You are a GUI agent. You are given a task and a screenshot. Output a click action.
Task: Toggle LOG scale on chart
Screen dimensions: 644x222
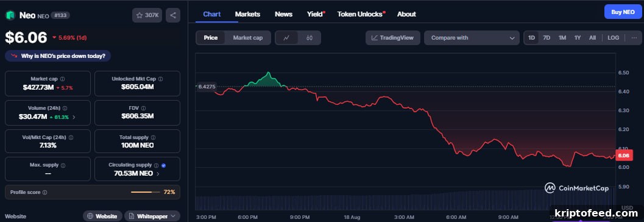coord(613,38)
